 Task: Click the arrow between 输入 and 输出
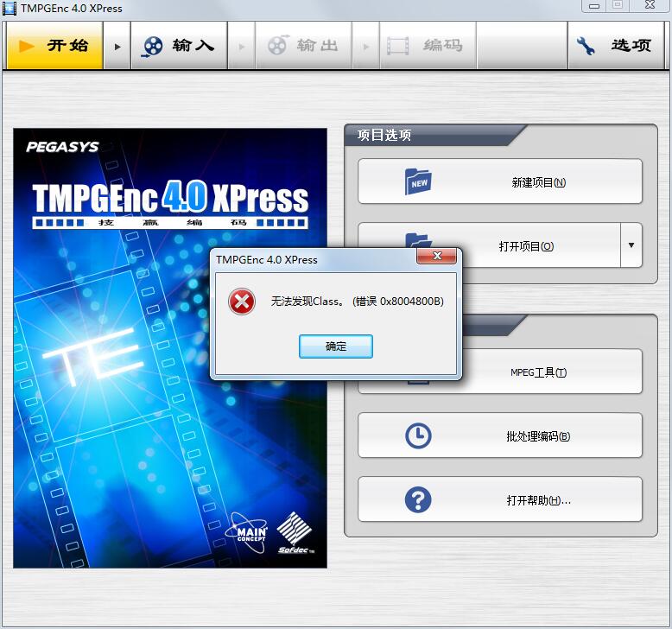242,47
